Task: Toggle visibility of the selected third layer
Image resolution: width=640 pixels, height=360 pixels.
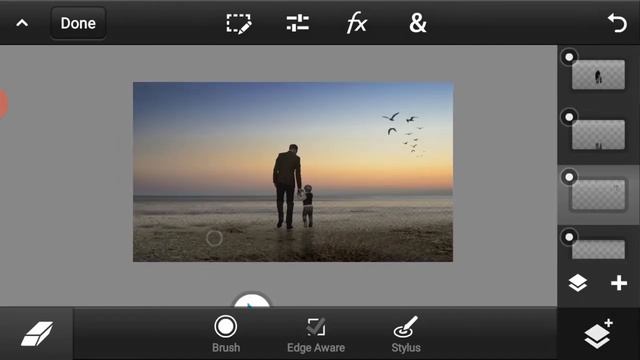Action: click(x=569, y=177)
